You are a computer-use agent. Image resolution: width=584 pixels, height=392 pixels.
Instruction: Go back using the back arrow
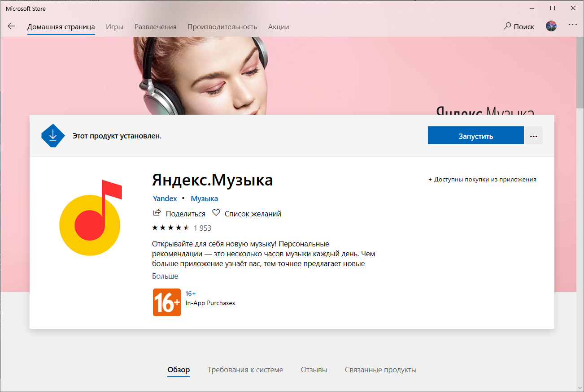(11, 26)
